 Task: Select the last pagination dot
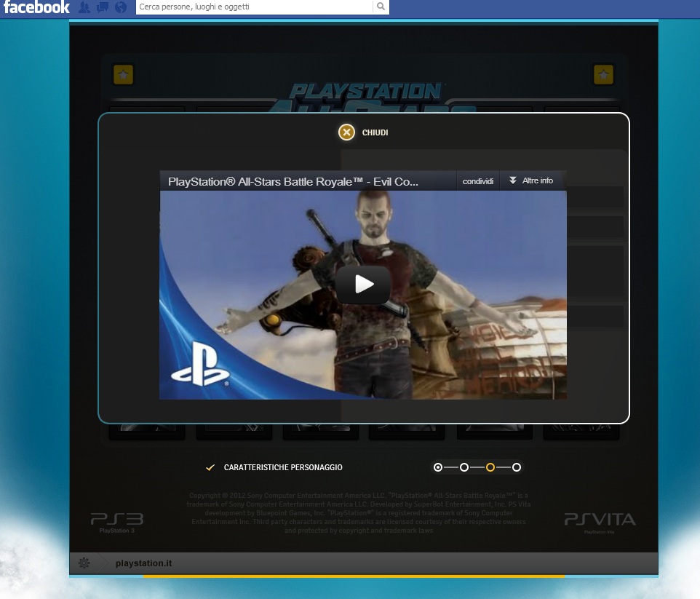pyautogui.click(x=517, y=467)
